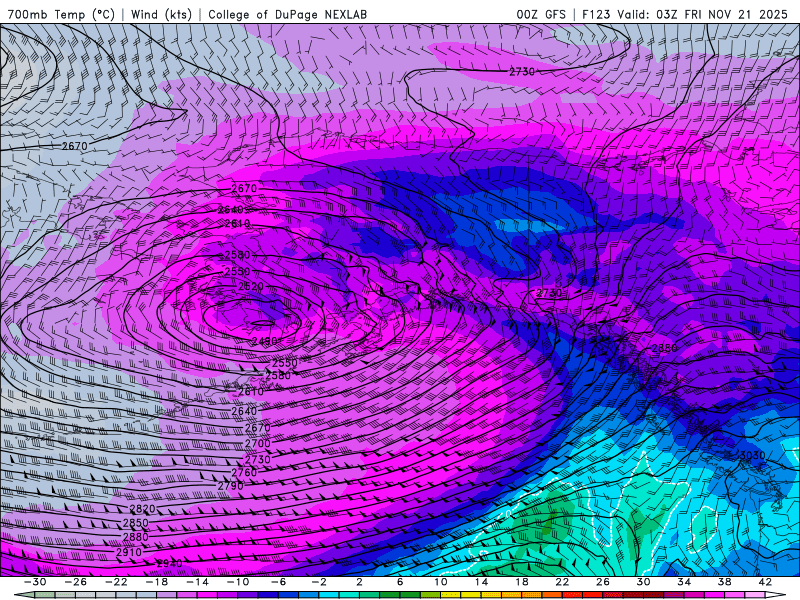Click the 2820 height contour label
The image size is (800, 600).
point(142,509)
